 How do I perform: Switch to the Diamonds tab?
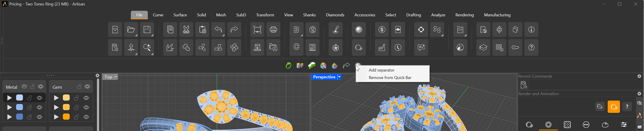click(x=335, y=15)
